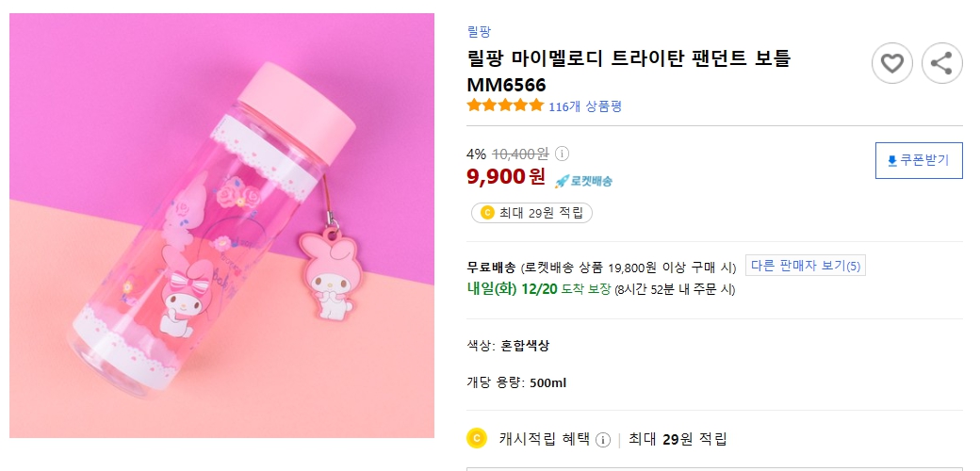The image size is (980, 471).
Task: Click the 내일(화) 12/20 도착 보장 text
Action: (539, 288)
